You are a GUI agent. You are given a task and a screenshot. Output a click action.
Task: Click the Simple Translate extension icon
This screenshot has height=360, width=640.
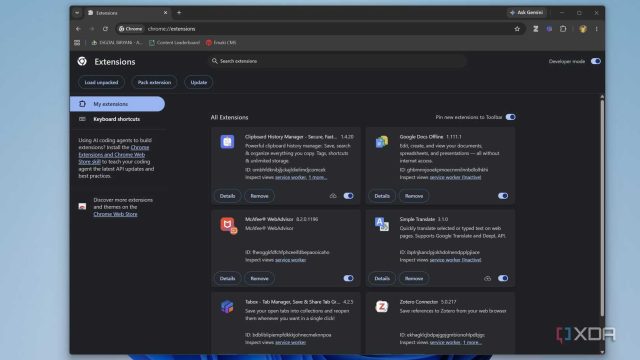point(382,224)
